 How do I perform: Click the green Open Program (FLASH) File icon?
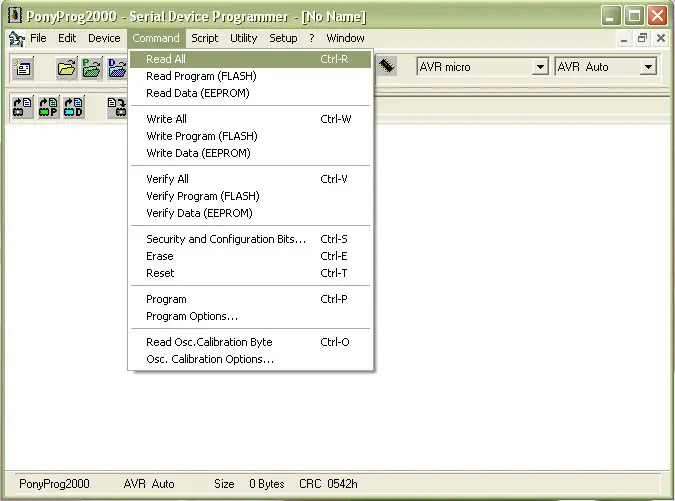point(91,68)
